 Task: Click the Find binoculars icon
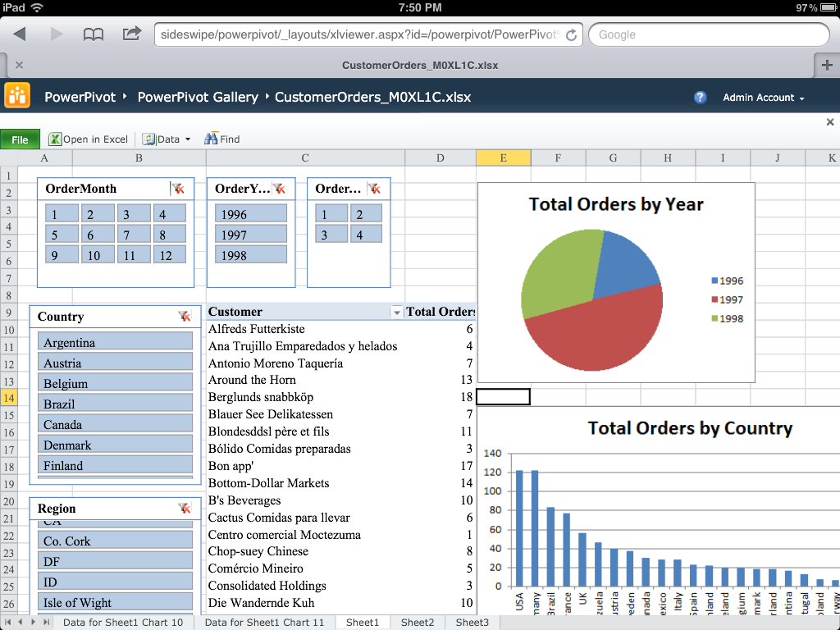212,139
